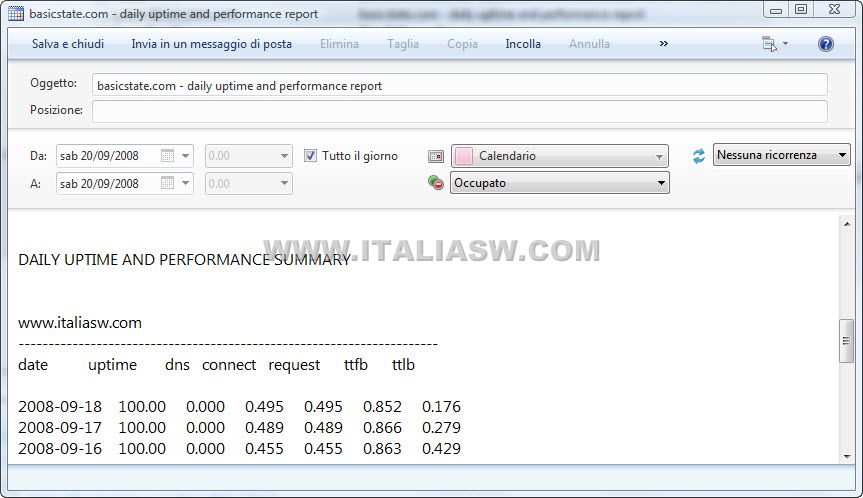Click the busy status icon beside Occupato
863x498 pixels.
point(435,183)
